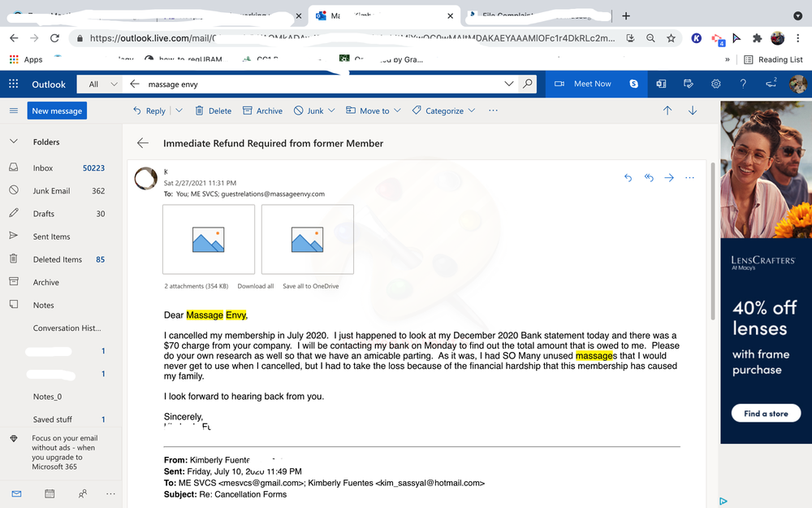Open the Inbox folder
Screen dimensions: 812x508
pos(43,168)
